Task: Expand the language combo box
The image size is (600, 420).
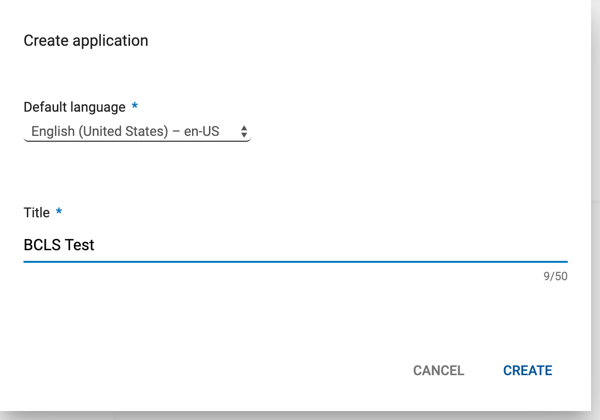Action: click(137, 132)
